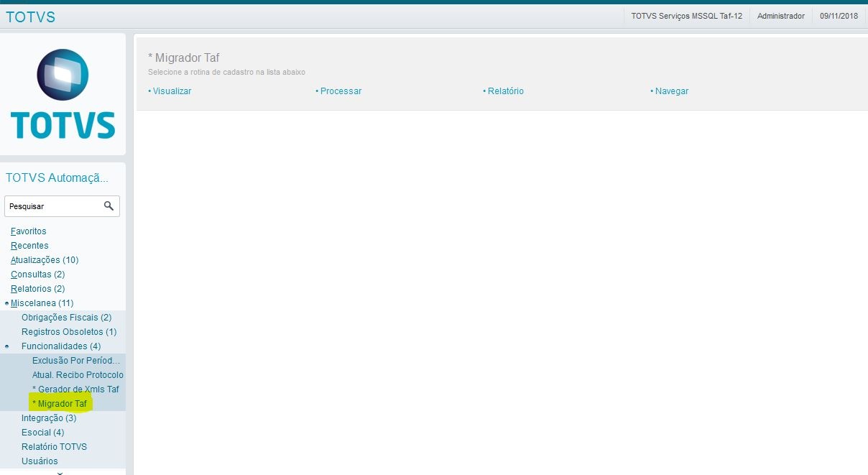Open Recentes menu entry
Viewport: 868px width, 475px height.
tap(29, 246)
